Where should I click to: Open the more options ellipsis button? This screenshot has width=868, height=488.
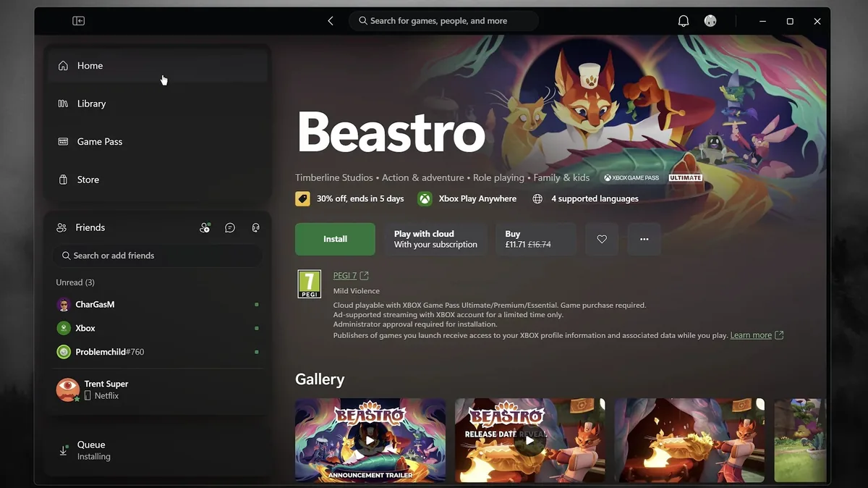click(x=644, y=239)
